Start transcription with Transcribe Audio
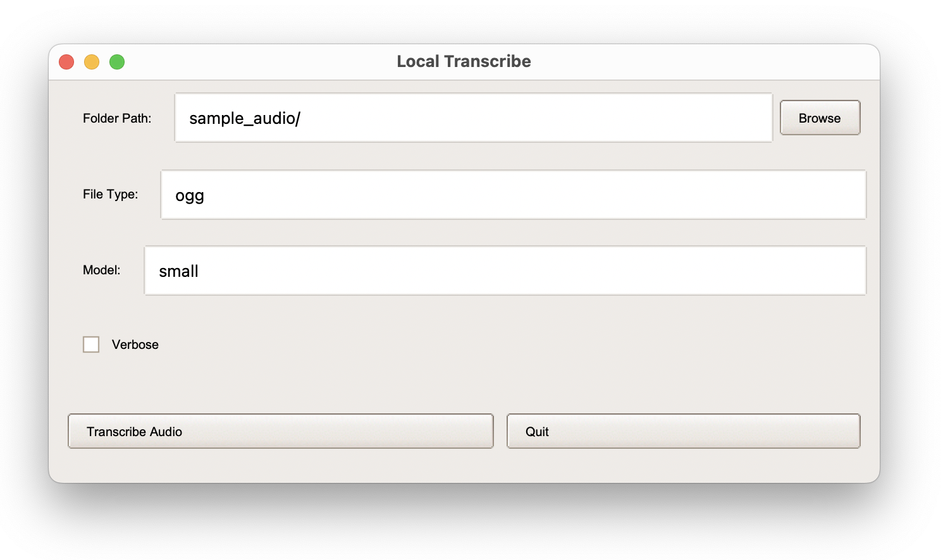943x560 pixels. click(x=280, y=431)
